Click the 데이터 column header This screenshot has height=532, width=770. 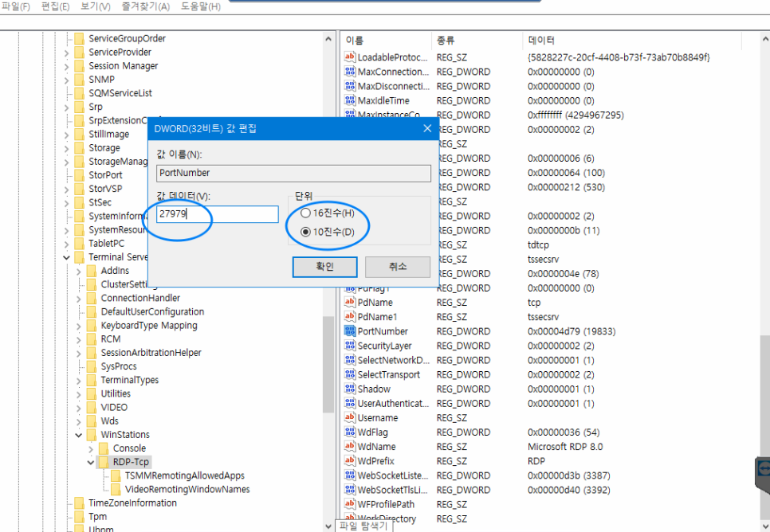(x=631, y=41)
